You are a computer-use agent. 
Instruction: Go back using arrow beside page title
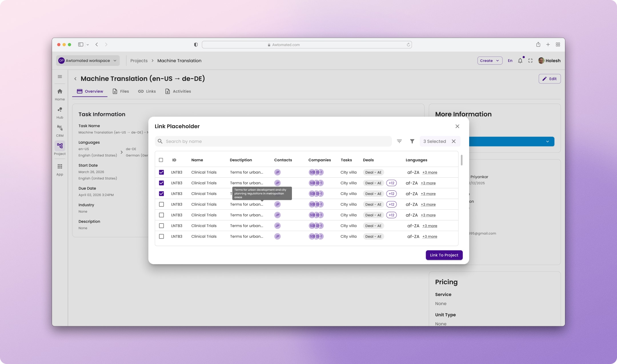(x=75, y=79)
